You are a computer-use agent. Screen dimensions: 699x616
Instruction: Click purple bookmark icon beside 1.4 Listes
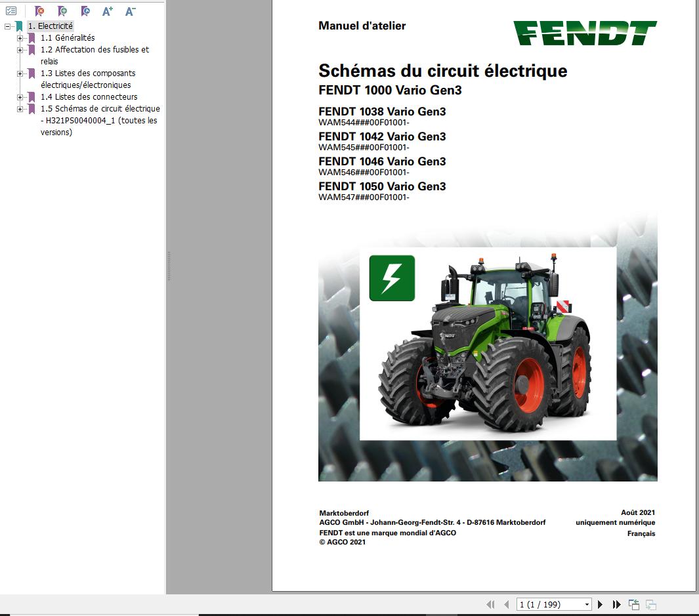(x=32, y=96)
